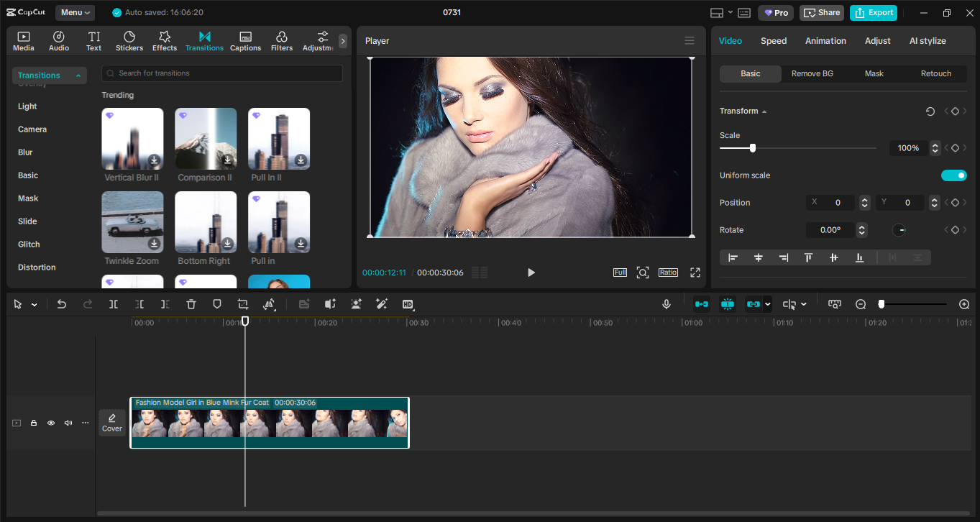Click the zoom-out magnifier icon near the timeline slider
Screen dimensions: 980x522
pos(860,304)
